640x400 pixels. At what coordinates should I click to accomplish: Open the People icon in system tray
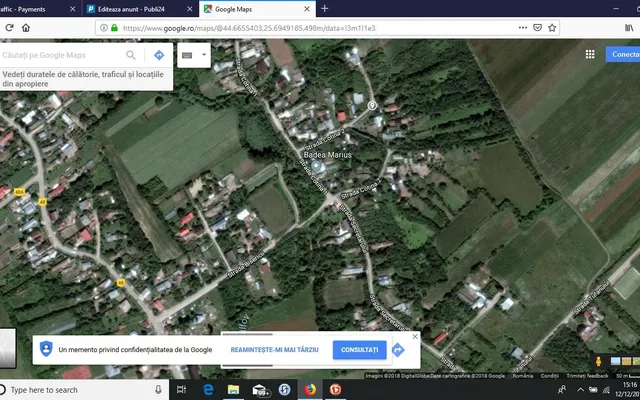[562, 390]
